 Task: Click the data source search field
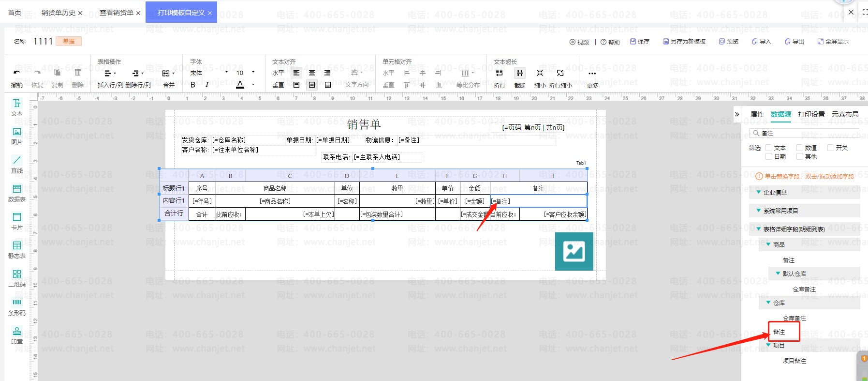[x=804, y=133]
